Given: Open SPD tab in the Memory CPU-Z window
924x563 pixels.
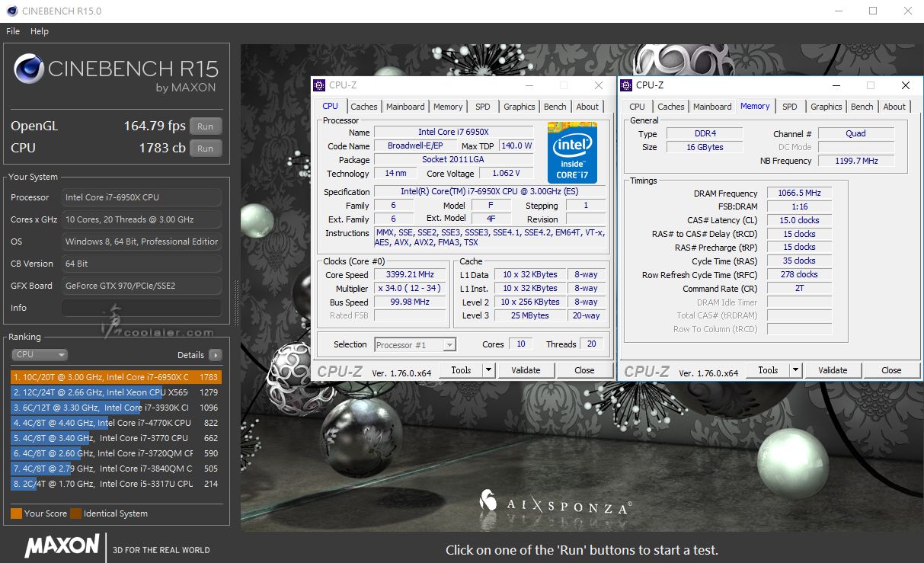Looking at the screenshot, I should coord(790,107).
